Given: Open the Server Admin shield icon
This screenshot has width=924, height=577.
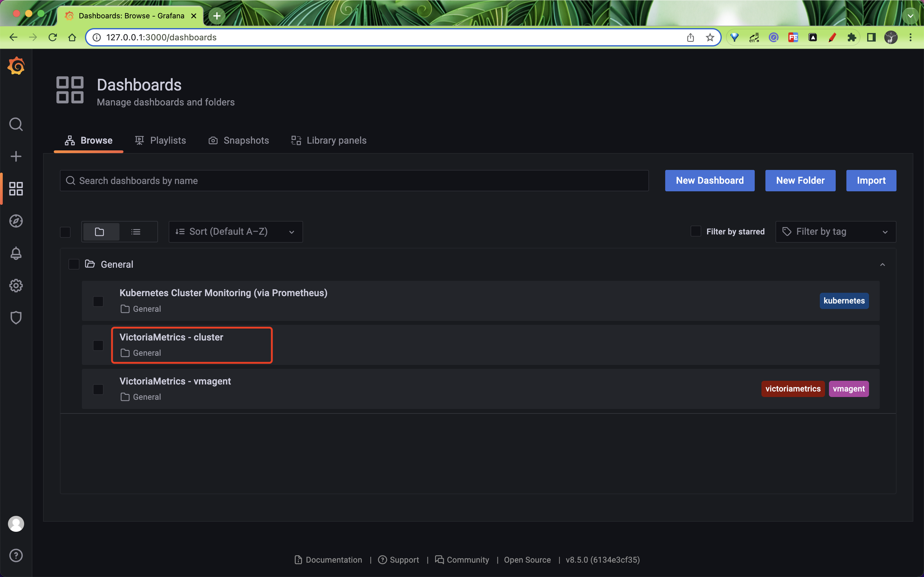Looking at the screenshot, I should pos(16,318).
